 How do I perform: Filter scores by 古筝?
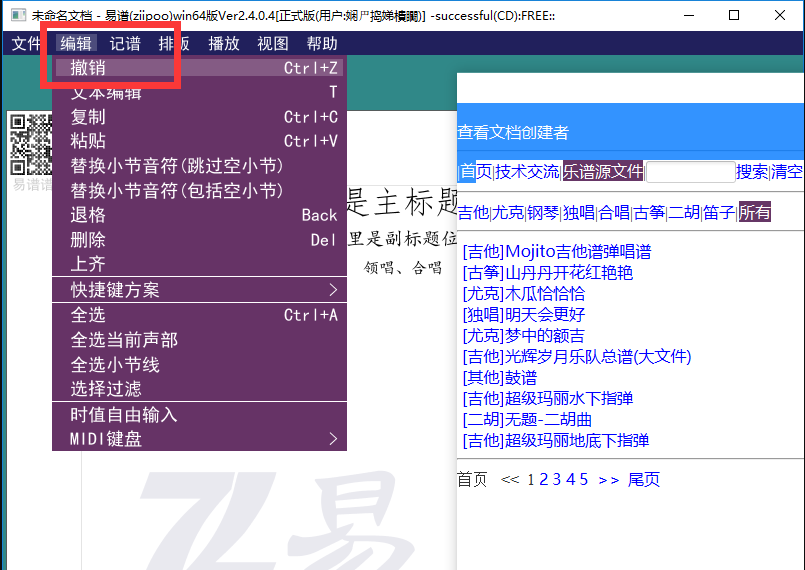(649, 212)
